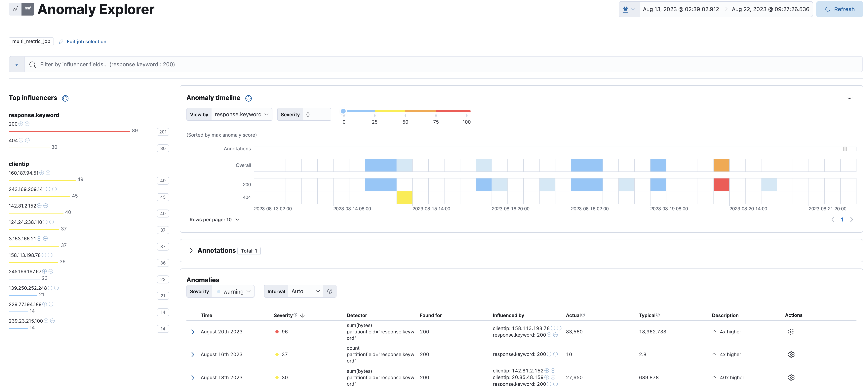Click the '40x higher' description
Viewport: 868px width, 386px height.
[732, 377]
